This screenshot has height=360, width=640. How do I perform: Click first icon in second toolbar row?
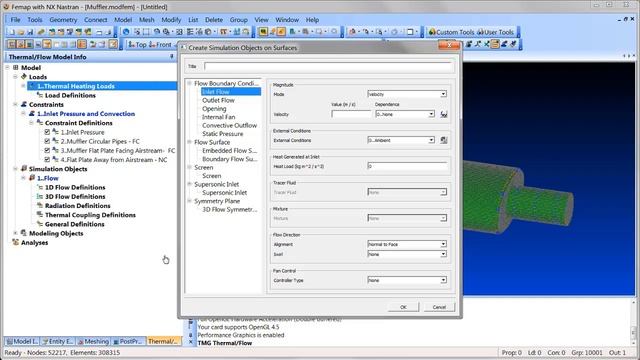pyautogui.click(x=12, y=44)
